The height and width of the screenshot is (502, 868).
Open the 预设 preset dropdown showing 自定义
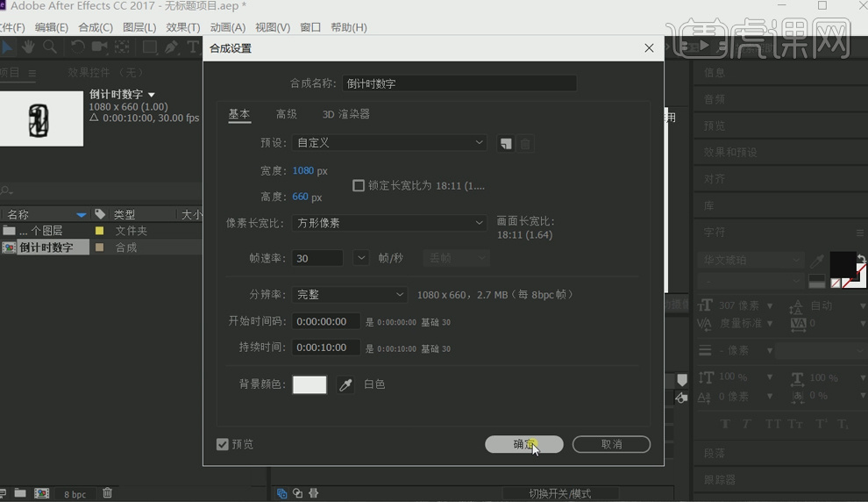coord(389,143)
